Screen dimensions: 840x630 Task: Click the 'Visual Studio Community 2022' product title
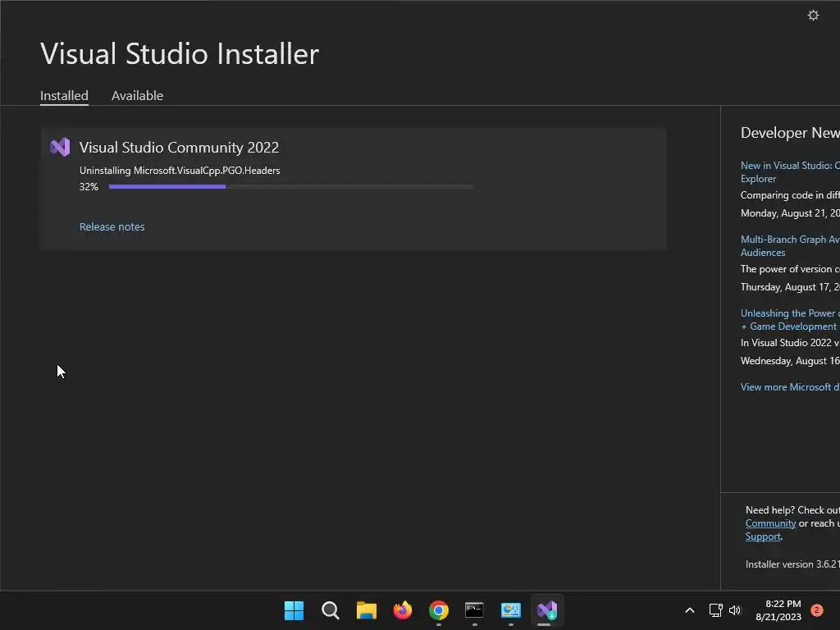click(x=179, y=148)
